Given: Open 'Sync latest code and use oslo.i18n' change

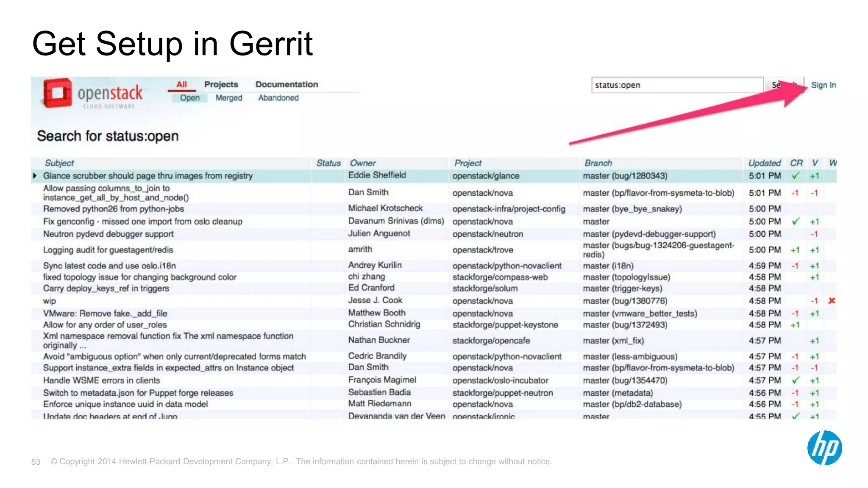Looking at the screenshot, I should point(109,266).
